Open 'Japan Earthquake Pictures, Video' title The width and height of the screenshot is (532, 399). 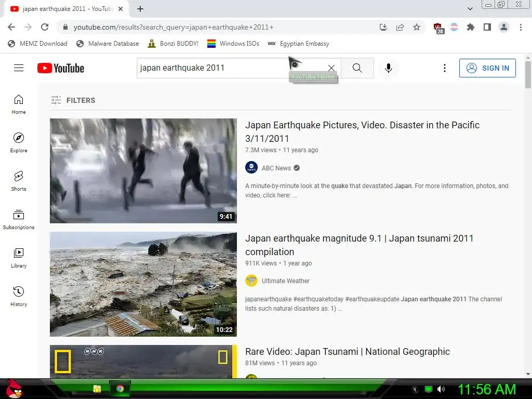pyautogui.click(x=362, y=131)
